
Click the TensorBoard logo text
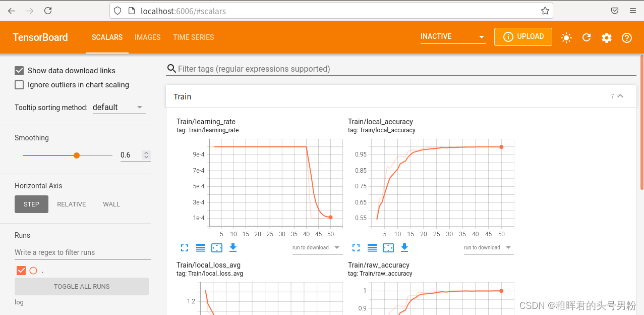click(40, 37)
